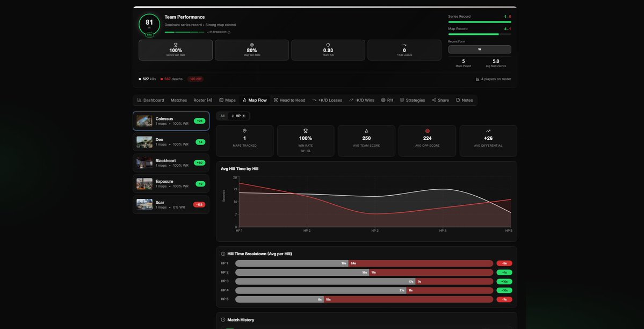Select the Series Win Rate stat card

[176, 50]
